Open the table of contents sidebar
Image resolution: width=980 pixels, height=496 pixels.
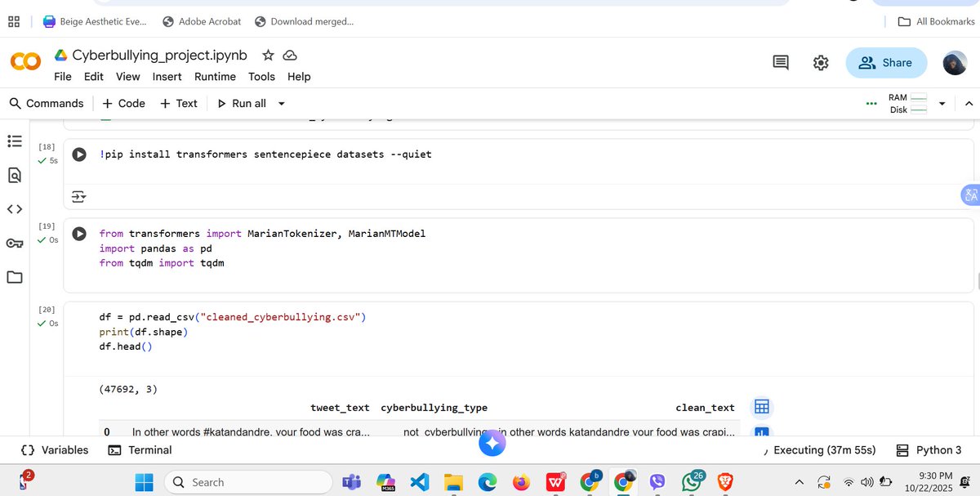15,141
